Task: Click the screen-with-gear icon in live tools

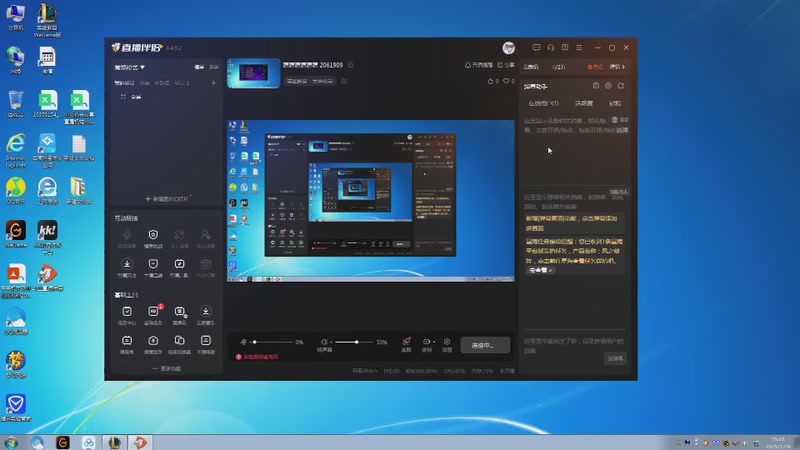Action: tap(180, 311)
